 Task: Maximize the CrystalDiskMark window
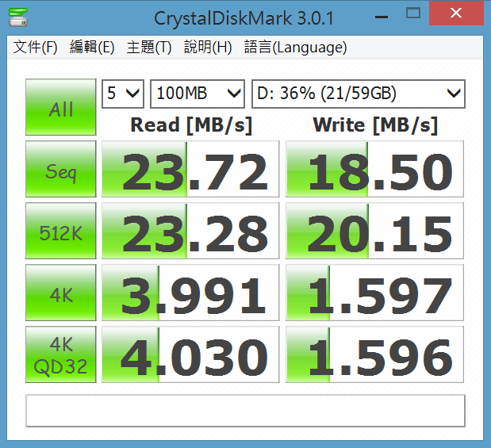click(413, 13)
